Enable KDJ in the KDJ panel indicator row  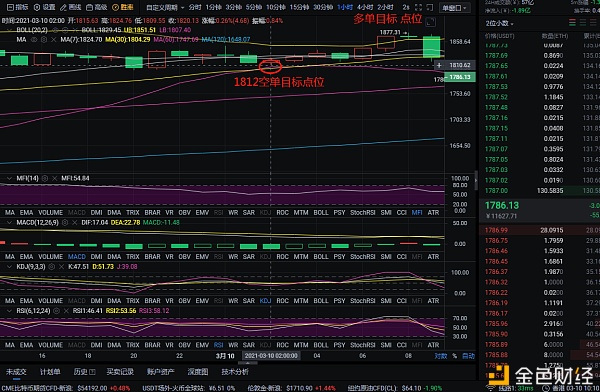[265, 301]
